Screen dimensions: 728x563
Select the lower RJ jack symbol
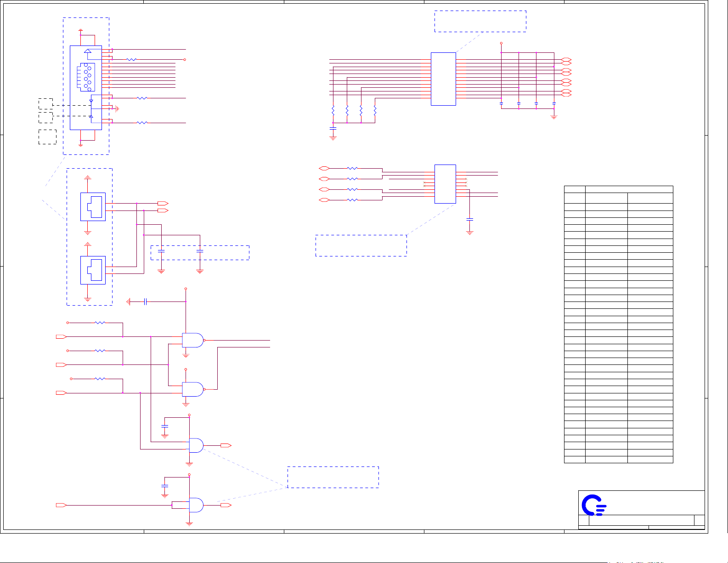point(93,270)
